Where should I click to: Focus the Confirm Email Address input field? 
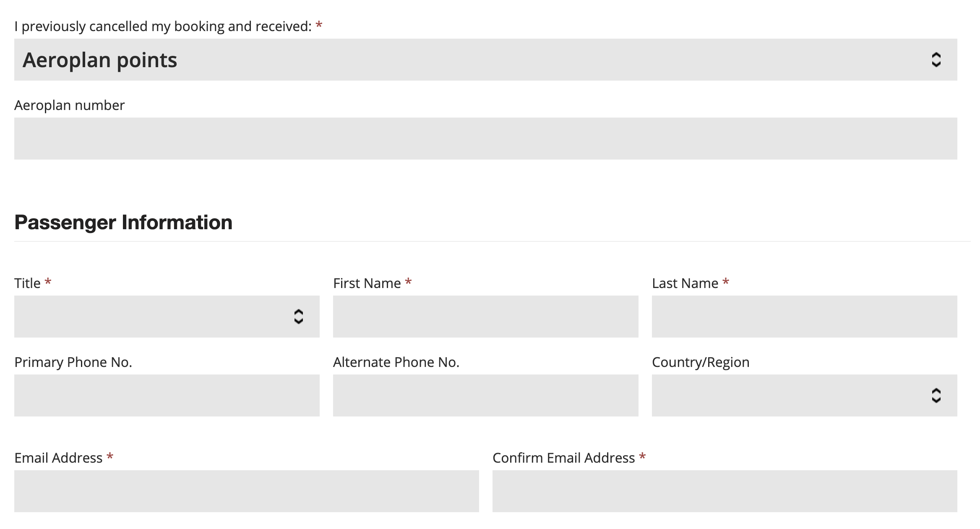click(725, 491)
